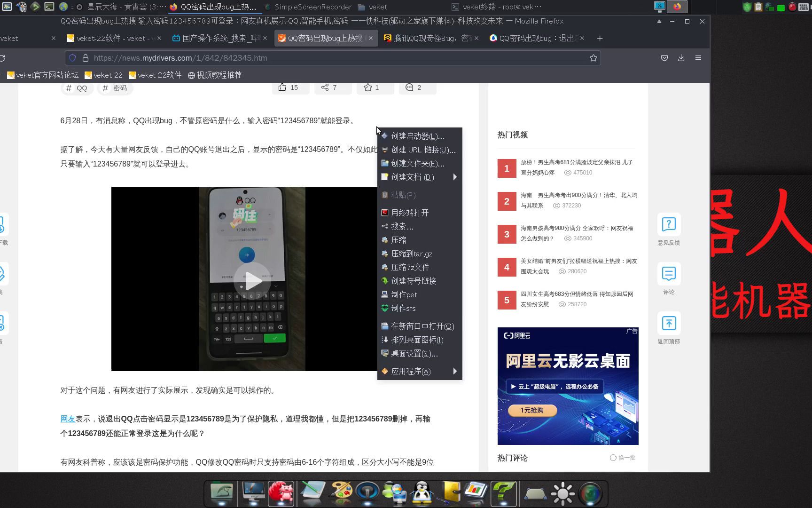Click the tracking protection shield icon
Image resolution: width=812 pixels, height=508 pixels.
[x=72, y=58]
